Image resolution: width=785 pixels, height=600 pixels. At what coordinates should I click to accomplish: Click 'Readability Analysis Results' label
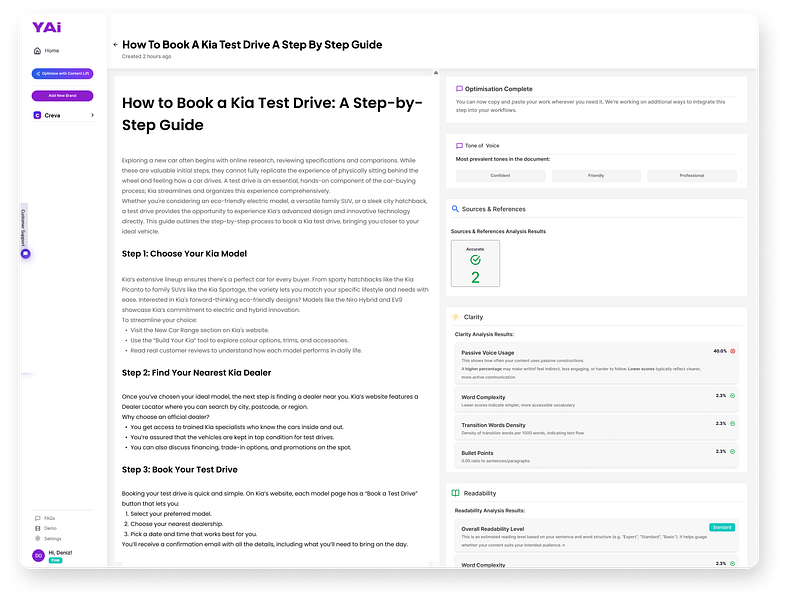[490, 511]
